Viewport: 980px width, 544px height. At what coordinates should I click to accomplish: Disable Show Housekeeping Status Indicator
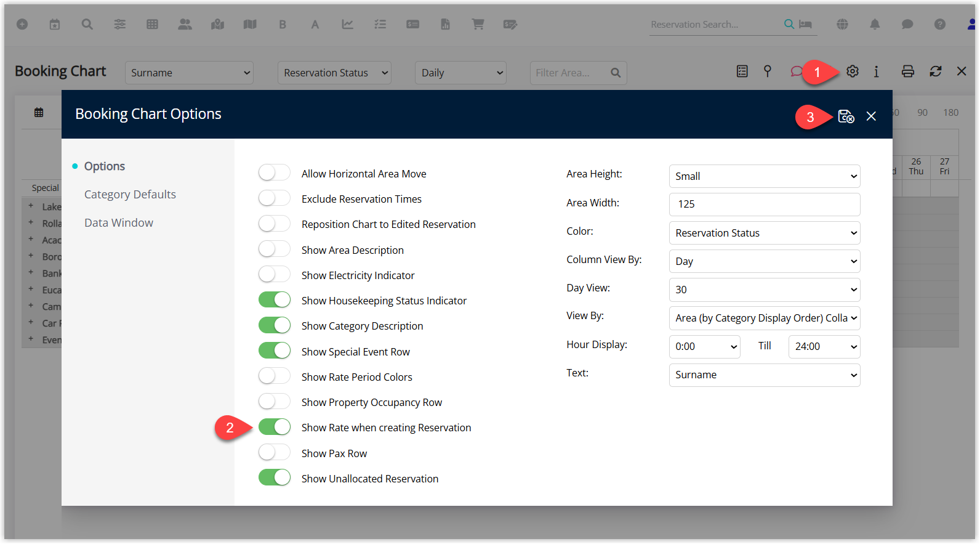(274, 299)
